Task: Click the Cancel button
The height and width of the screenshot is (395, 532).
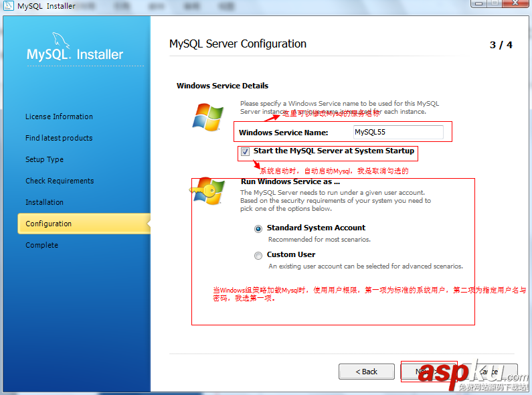Action: click(x=491, y=372)
